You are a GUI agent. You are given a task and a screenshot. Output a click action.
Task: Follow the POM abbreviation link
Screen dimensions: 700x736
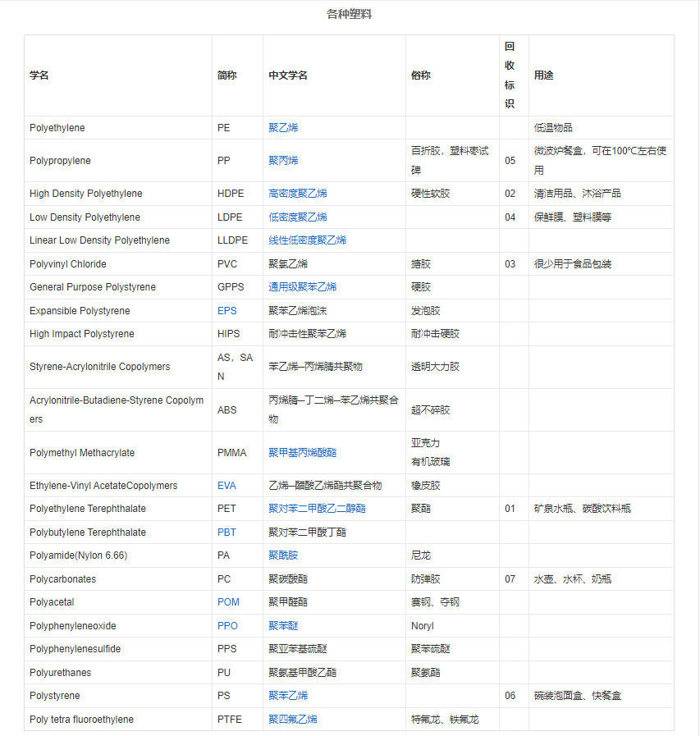228,602
